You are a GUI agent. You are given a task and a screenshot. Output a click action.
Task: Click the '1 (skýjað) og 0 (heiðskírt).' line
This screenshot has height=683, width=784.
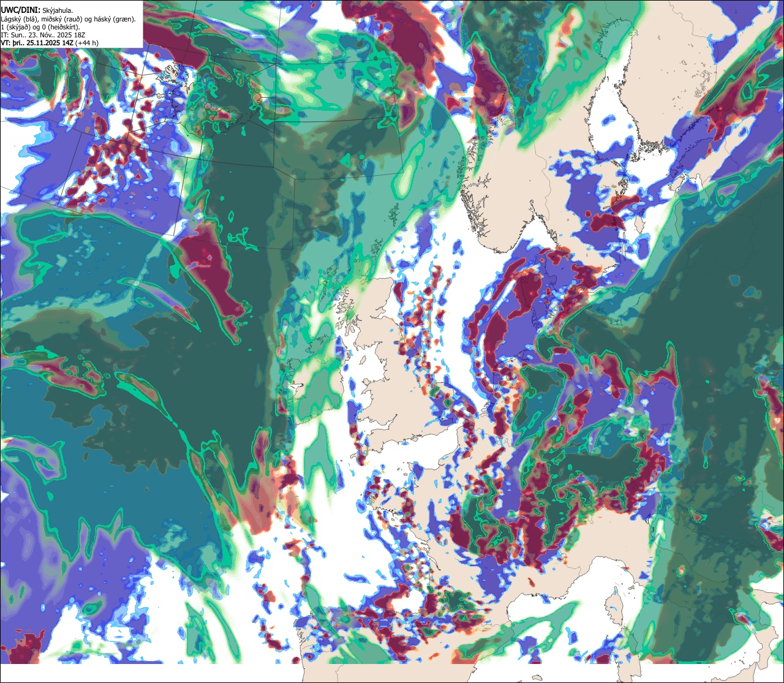pyautogui.click(x=40, y=27)
